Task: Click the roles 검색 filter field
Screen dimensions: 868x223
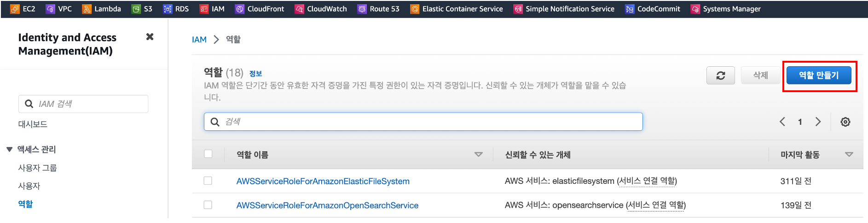Action: tap(423, 122)
